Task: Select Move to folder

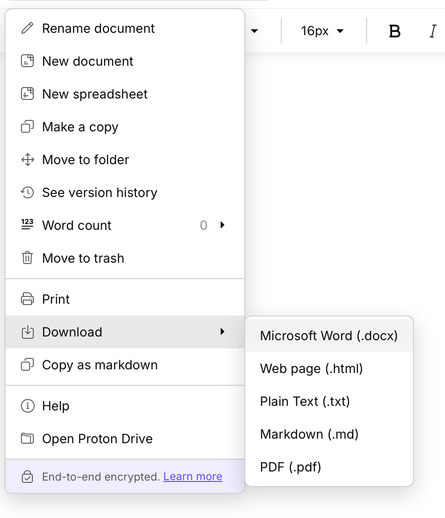Action: (x=125, y=160)
